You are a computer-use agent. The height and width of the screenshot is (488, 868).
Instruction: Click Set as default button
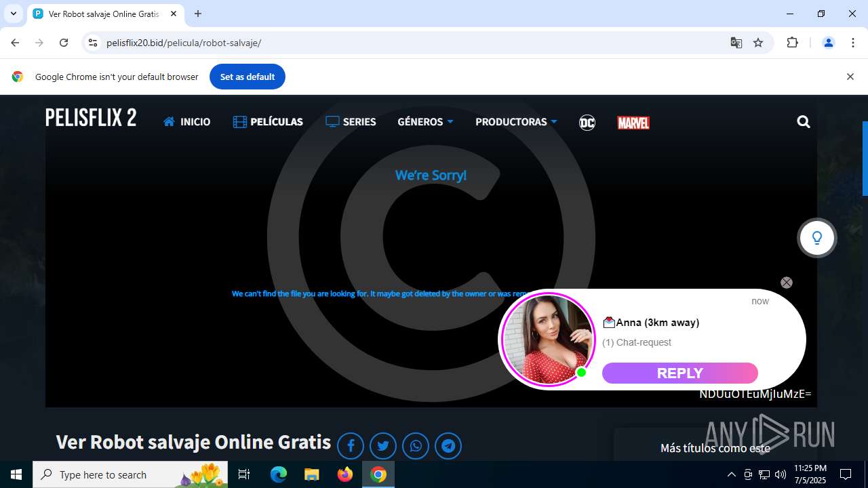click(248, 77)
